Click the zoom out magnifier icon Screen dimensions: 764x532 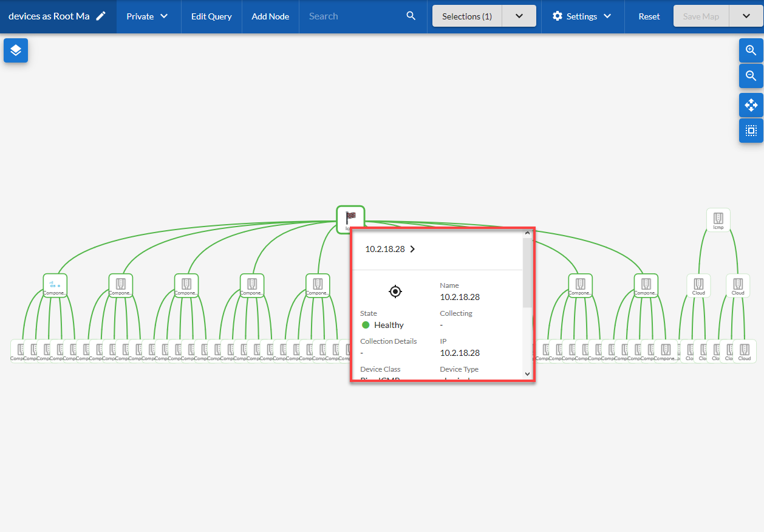pos(751,76)
